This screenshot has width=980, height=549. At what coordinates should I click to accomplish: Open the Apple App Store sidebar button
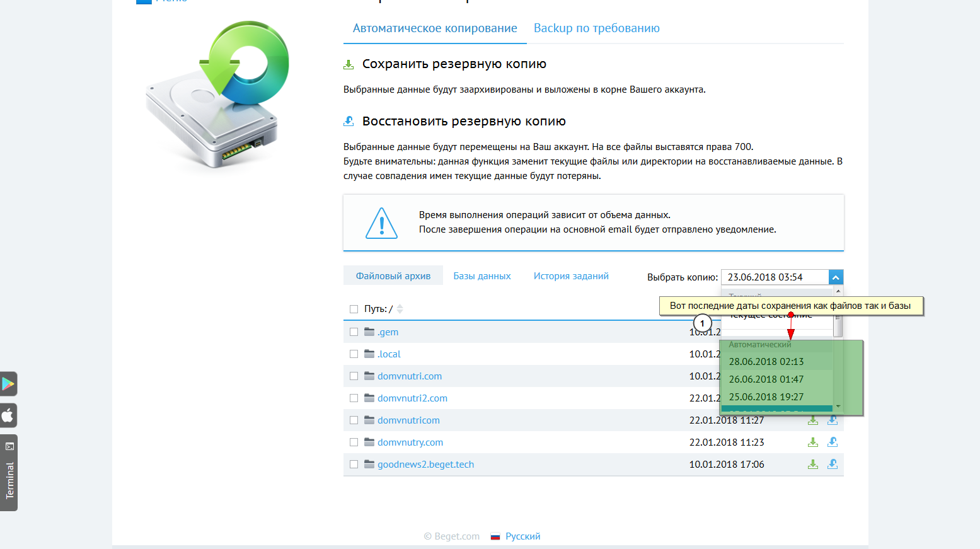click(8, 415)
